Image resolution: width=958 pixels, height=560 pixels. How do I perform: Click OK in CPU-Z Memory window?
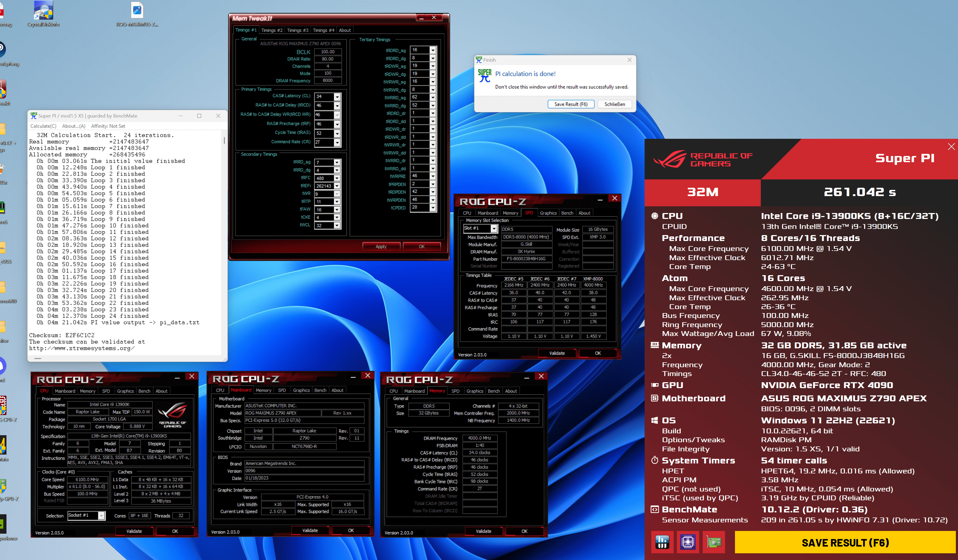524,531
